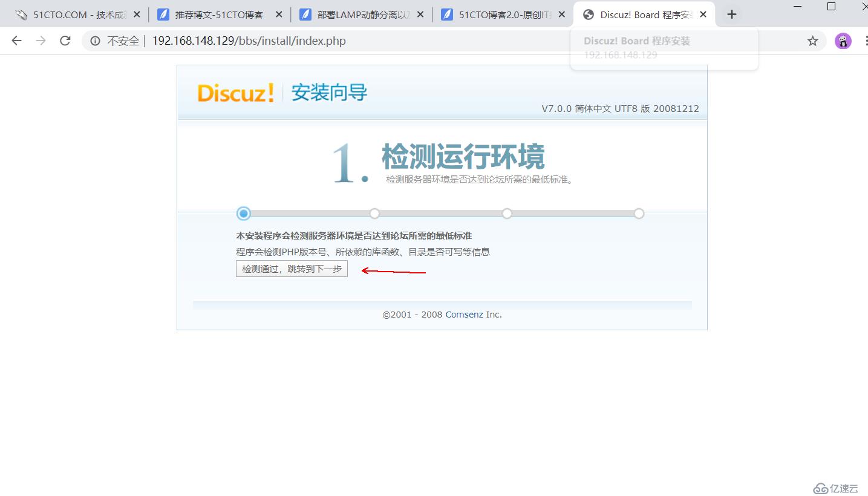The width and height of the screenshot is (868, 496).
Task: Click 本安装程序会检测服务器环境 bold text
Action: (x=354, y=236)
